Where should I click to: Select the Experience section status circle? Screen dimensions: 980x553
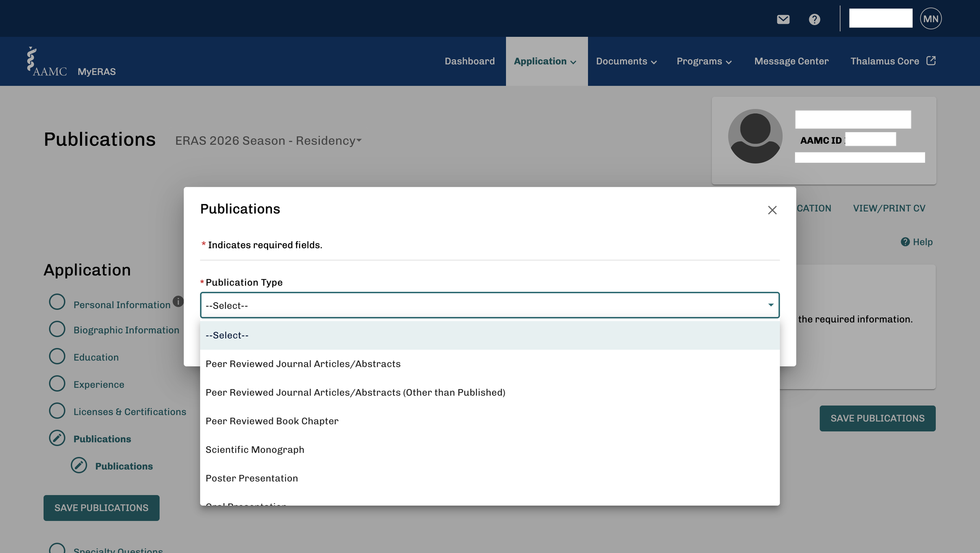pyautogui.click(x=57, y=384)
